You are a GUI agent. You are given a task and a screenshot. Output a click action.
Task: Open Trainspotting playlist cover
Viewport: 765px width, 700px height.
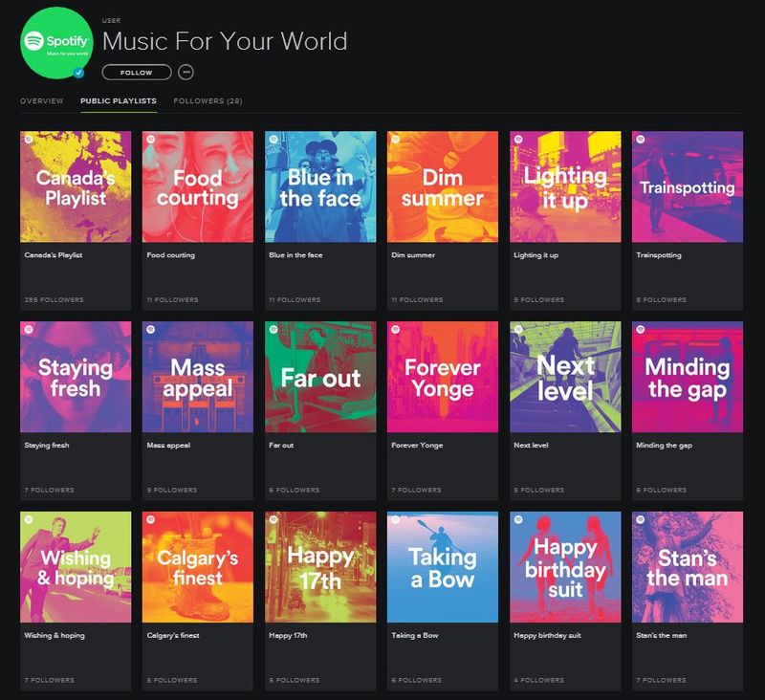point(688,186)
